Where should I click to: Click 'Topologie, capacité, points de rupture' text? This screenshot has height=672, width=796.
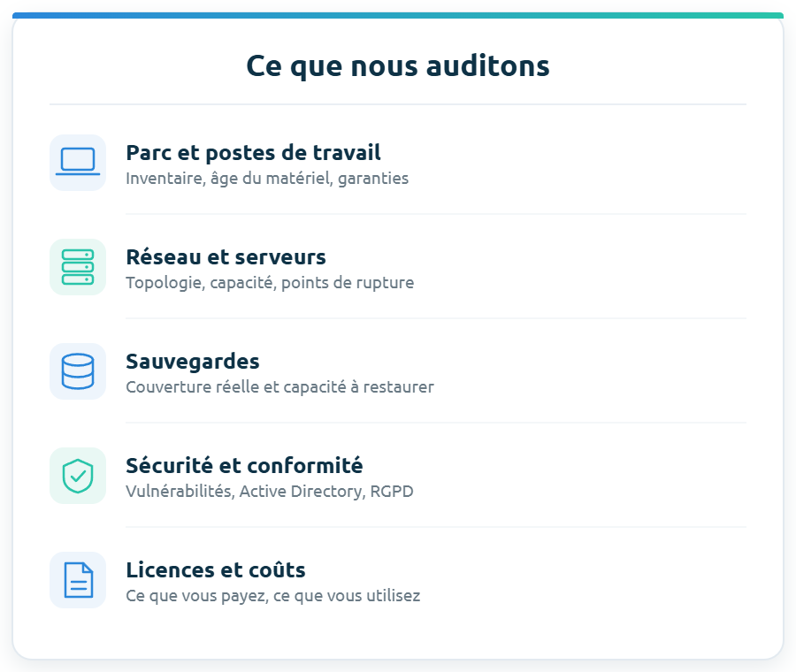pos(270,283)
